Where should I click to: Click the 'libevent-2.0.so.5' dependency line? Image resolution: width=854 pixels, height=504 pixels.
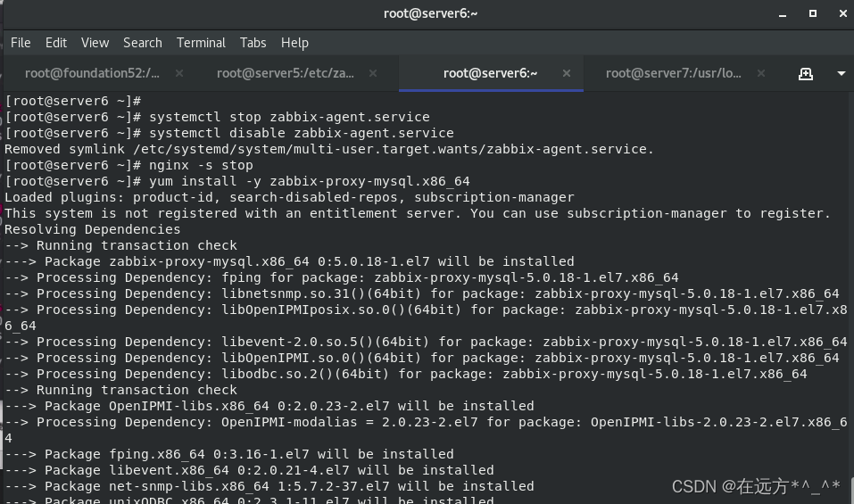pos(426,342)
